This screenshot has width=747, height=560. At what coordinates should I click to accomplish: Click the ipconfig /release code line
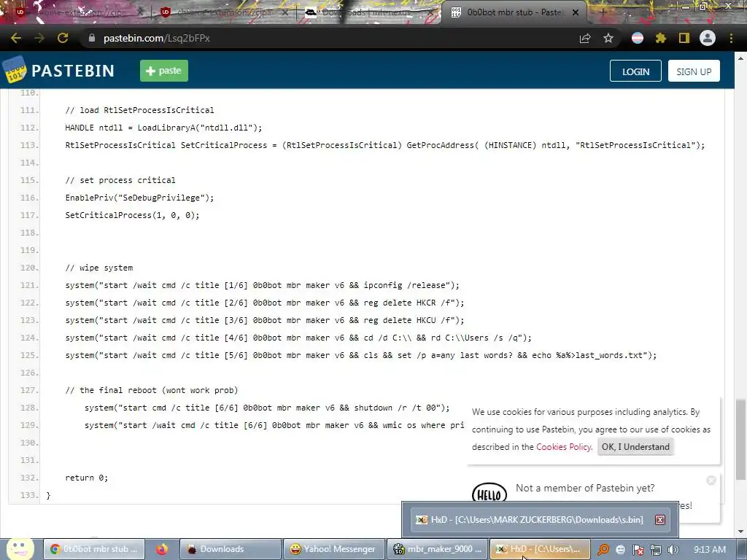tap(262, 285)
